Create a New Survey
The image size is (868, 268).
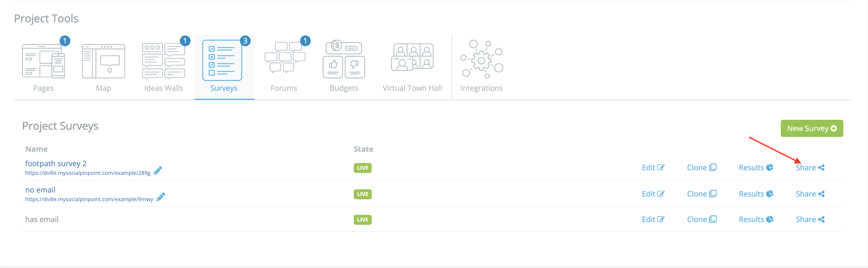(811, 128)
